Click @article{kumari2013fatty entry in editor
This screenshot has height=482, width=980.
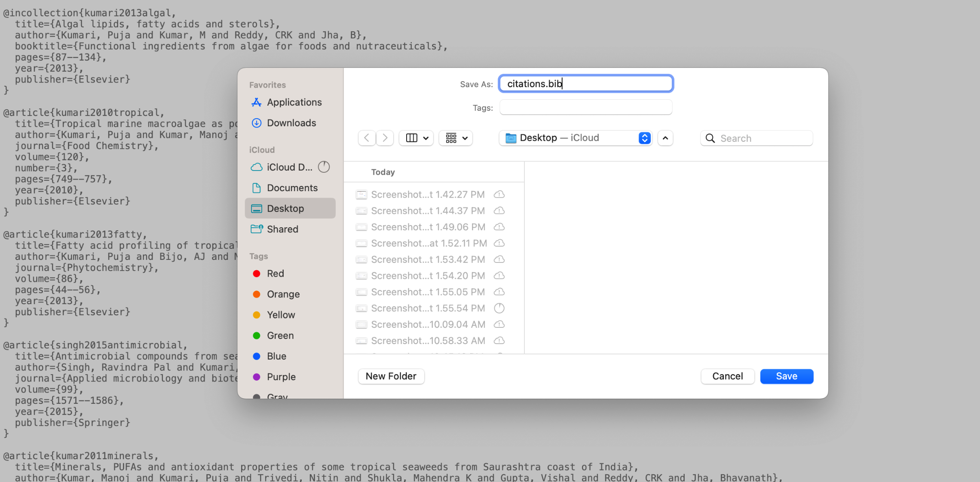75,235
